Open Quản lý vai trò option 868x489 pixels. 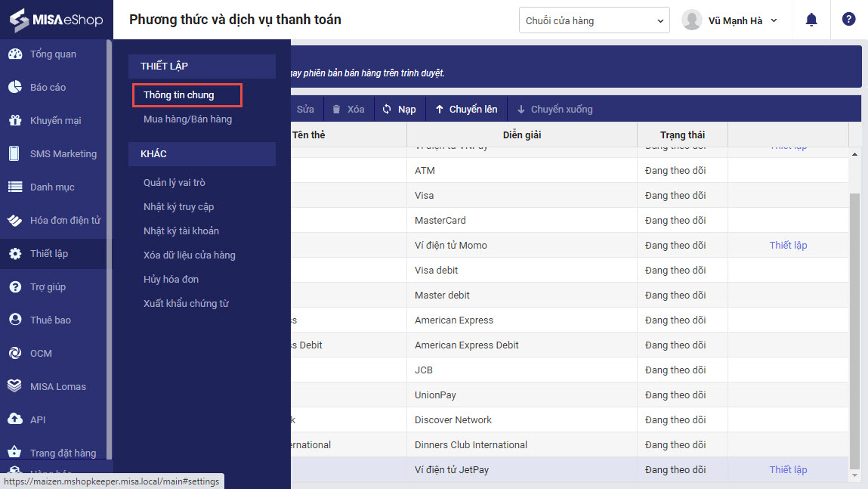[x=175, y=183]
